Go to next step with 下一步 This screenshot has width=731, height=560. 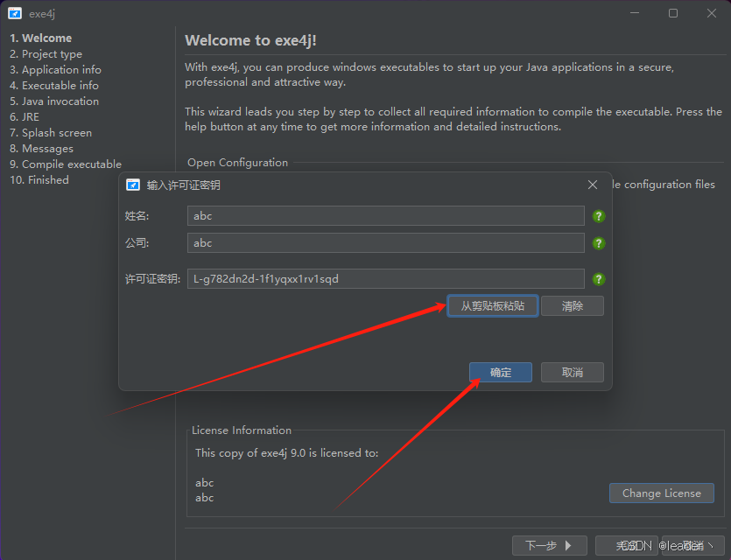(x=549, y=545)
